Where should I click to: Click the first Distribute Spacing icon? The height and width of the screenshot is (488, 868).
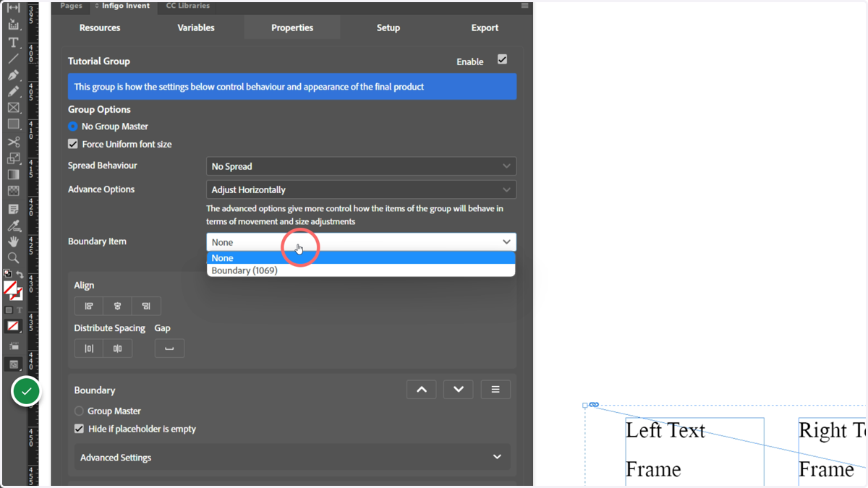[89, 348]
